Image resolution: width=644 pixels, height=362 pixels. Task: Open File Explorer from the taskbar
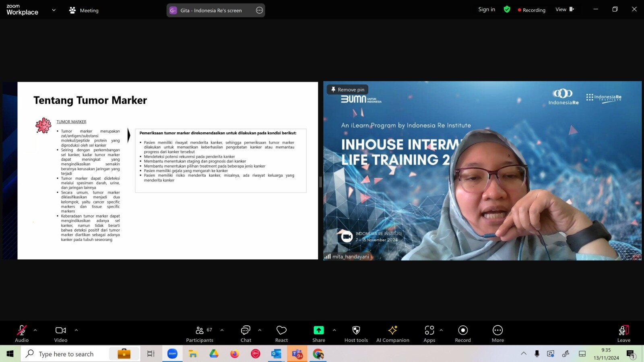tap(193, 354)
